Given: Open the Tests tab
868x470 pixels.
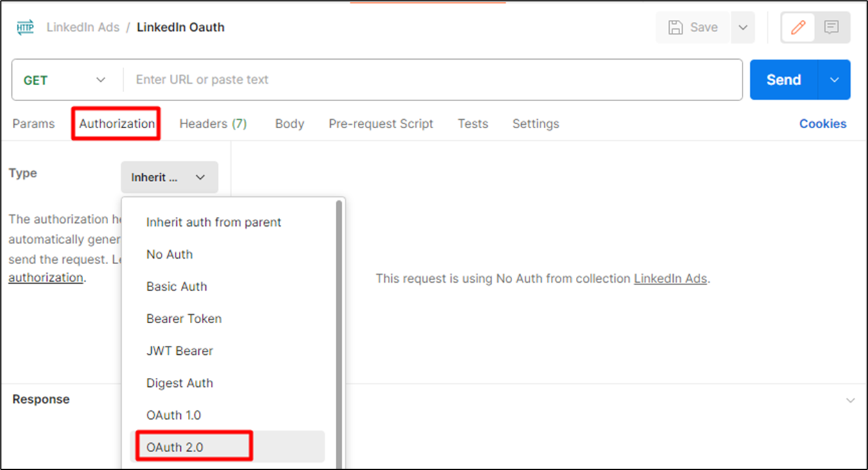Looking at the screenshot, I should pos(473,124).
